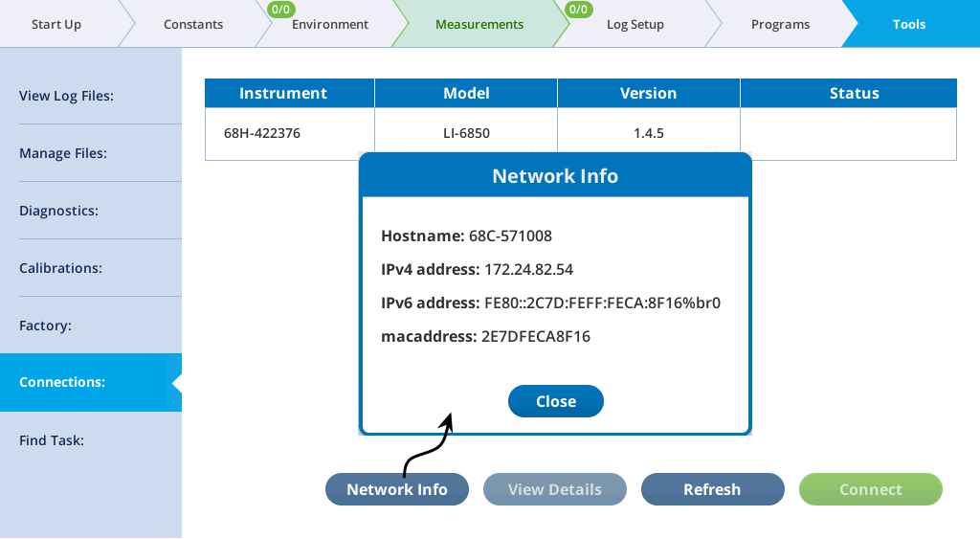Viewport: 980px width, 539px height.
Task: Switch to the Constants tab
Action: [x=193, y=24]
